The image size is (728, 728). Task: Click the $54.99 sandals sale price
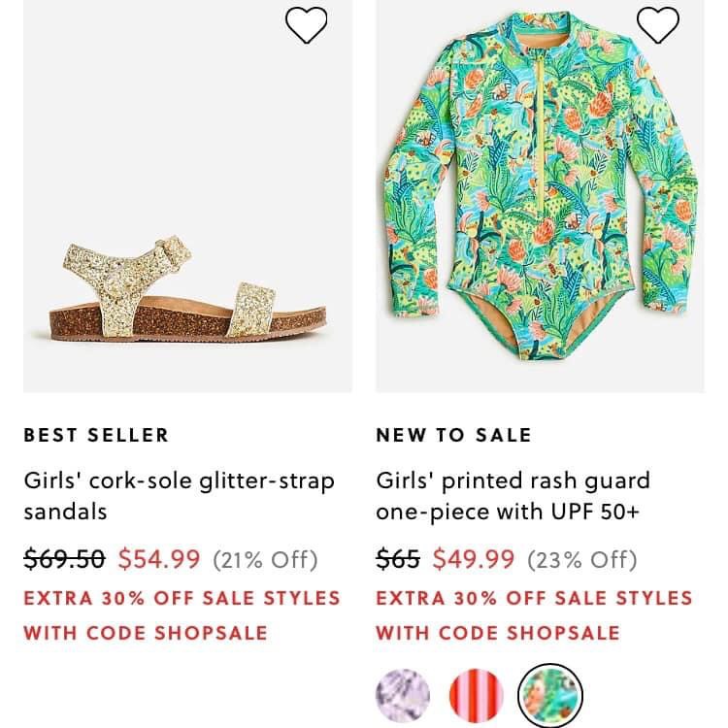pos(159,559)
